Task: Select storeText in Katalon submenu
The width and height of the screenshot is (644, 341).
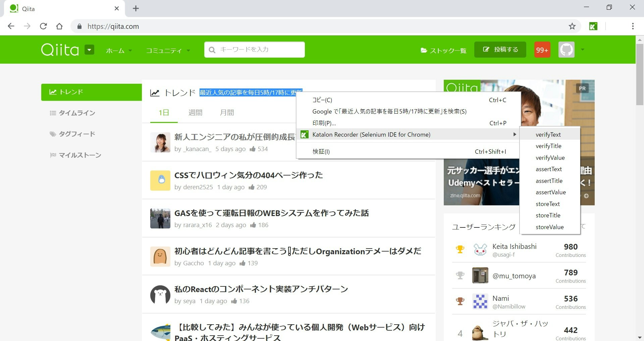Action: coord(550,204)
